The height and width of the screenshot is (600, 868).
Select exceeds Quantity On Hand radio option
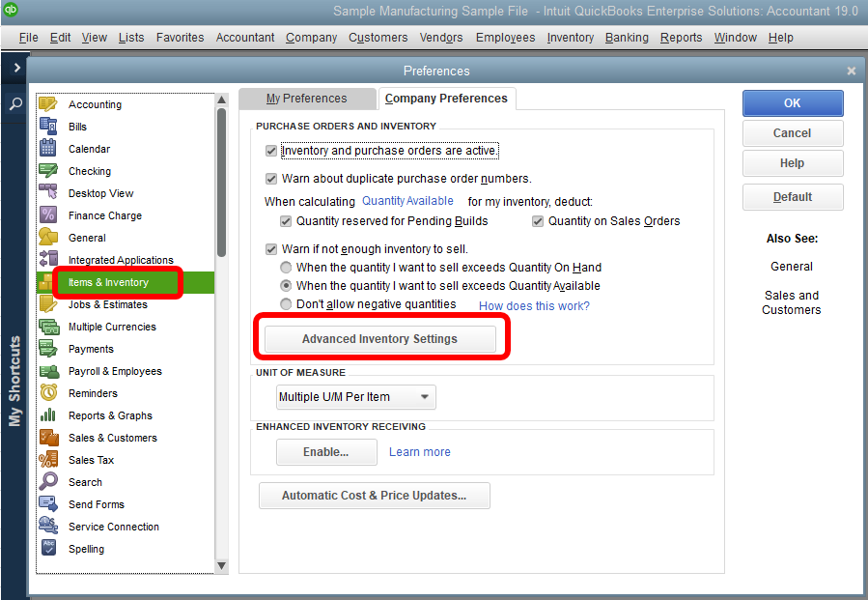click(286, 268)
